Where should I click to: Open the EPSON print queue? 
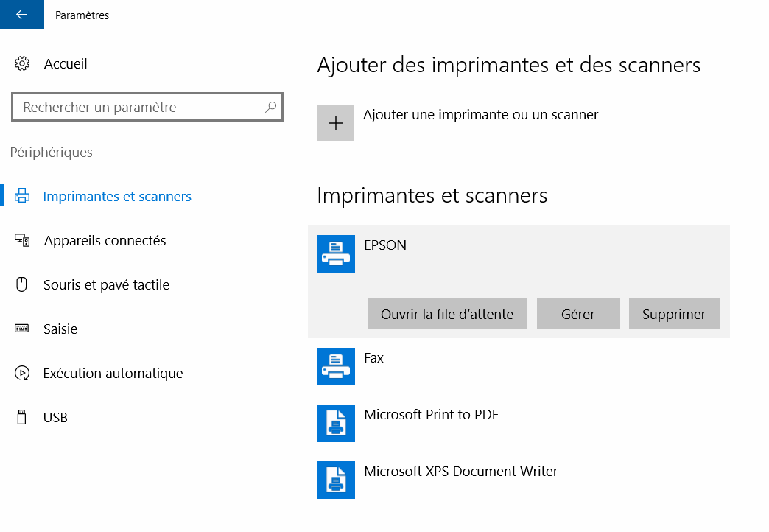click(447, 315)
